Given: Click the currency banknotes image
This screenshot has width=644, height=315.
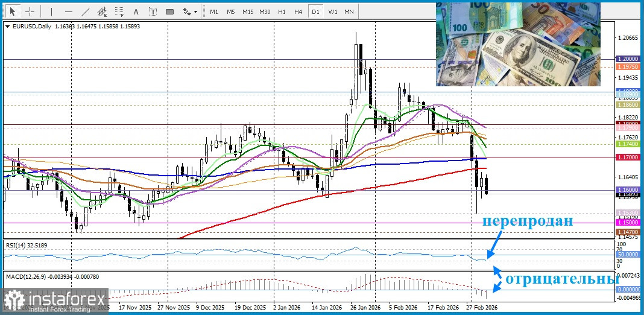Looking at the screenshot, I should (x=518, y=44).
